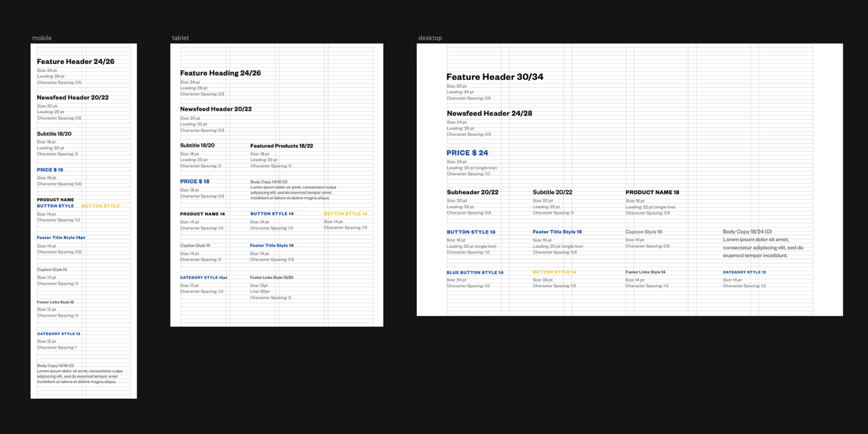Click the desktop Feature Header 30/34 heading
The image size is (868, 434).
495,77
